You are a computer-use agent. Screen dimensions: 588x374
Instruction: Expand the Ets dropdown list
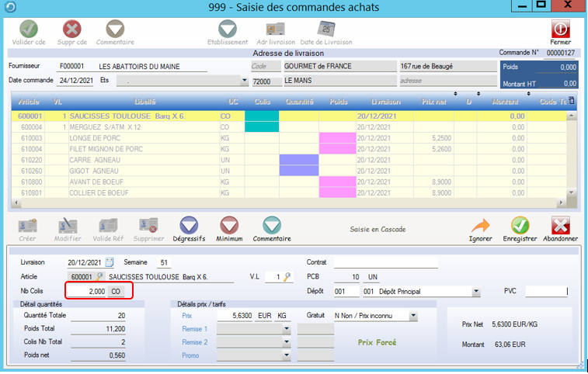[x=244, y=81]
